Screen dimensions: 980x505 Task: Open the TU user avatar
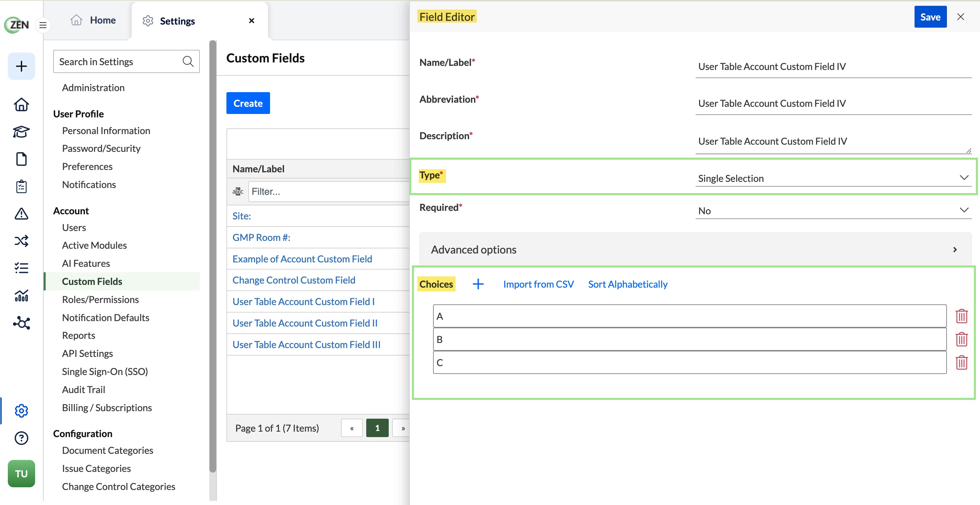21,473
